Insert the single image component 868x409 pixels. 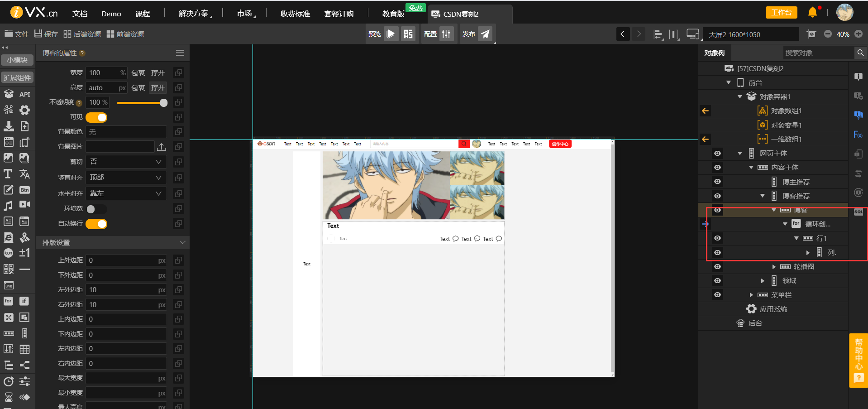[x=8, y=158]
